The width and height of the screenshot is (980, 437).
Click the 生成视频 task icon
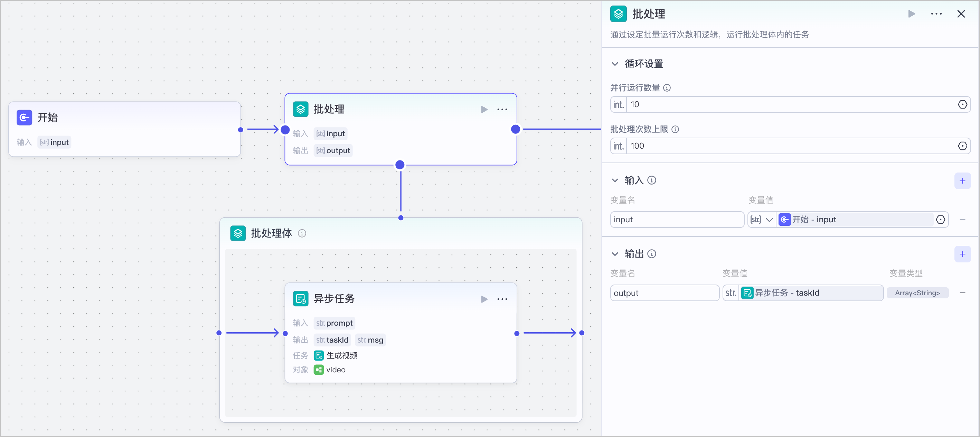tap(318, 355)
